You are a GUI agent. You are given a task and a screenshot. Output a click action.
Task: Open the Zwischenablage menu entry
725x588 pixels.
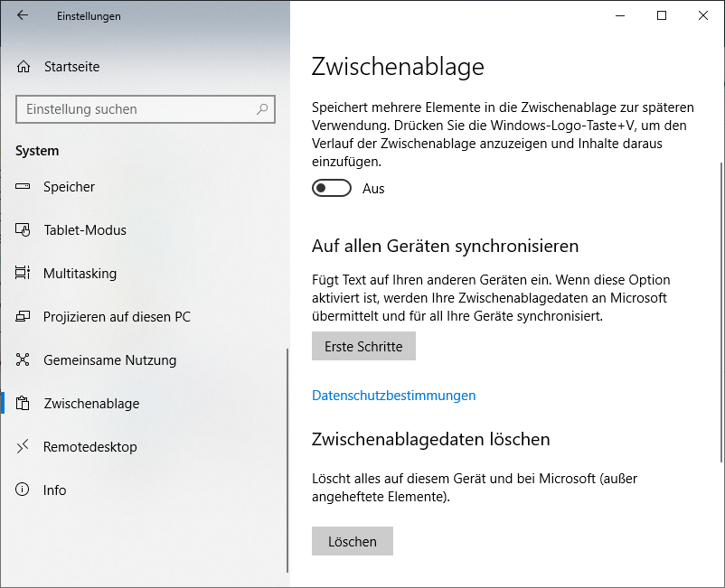click(91, 404)
